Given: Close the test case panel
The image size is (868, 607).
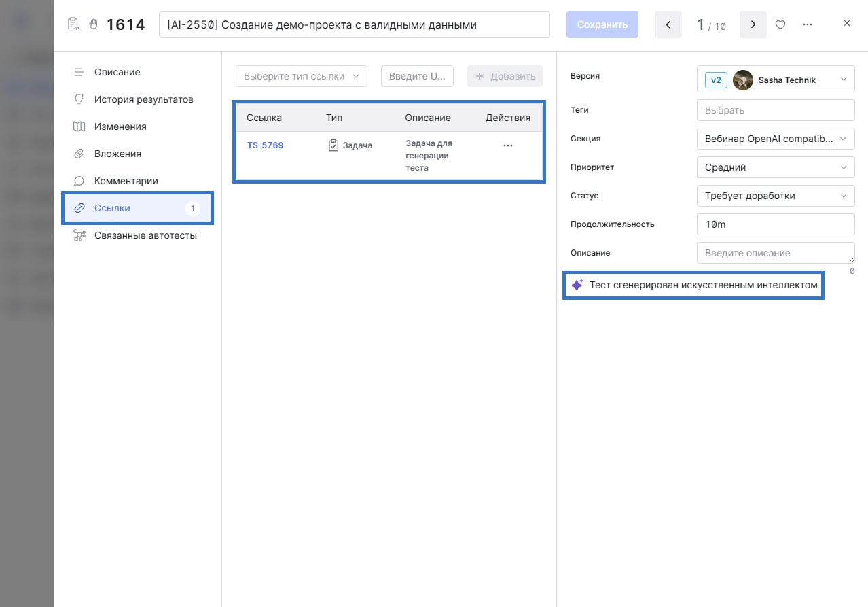Looking at the screenshot, I should point(846,23).
